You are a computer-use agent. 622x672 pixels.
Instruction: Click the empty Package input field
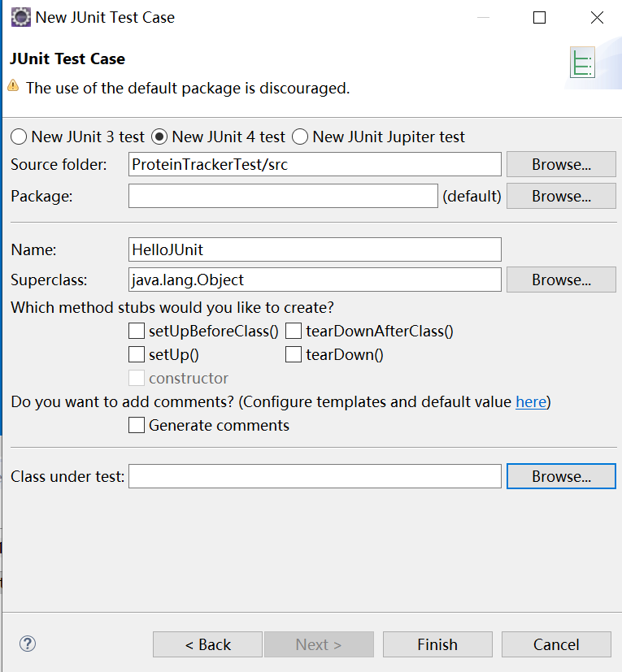point(283,196)
